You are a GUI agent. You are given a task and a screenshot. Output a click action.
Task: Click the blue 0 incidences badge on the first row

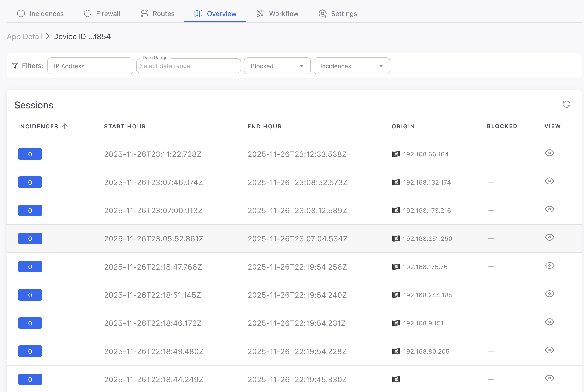30,154
